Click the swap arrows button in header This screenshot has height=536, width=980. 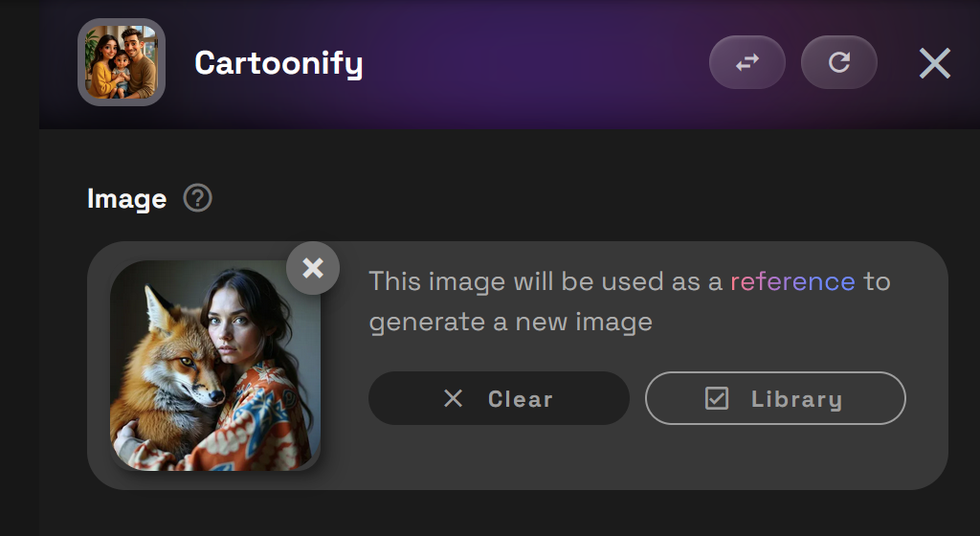pos(746,62)
